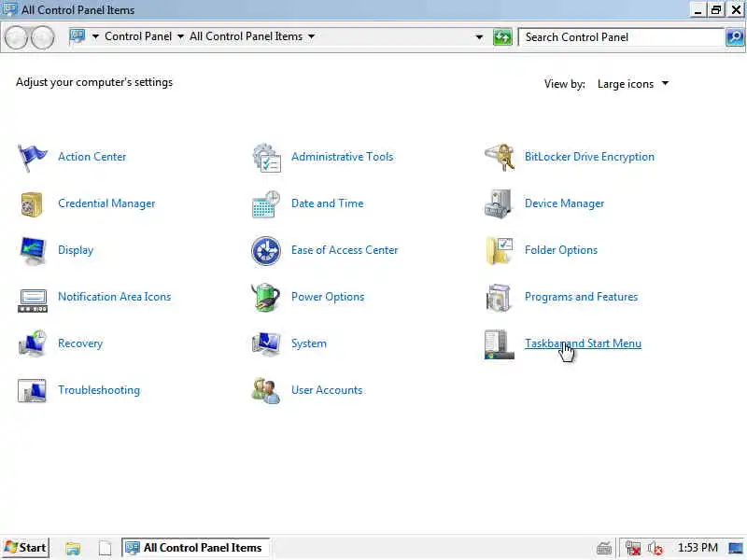Open the Troubleshooting link
The width and height of the screenshot is (747, 560).
pos(99,390)
